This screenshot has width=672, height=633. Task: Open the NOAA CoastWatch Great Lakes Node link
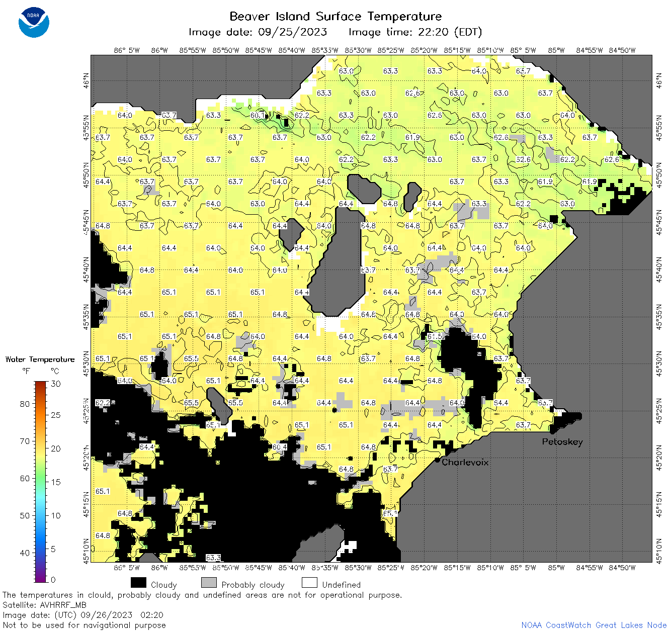594,625
